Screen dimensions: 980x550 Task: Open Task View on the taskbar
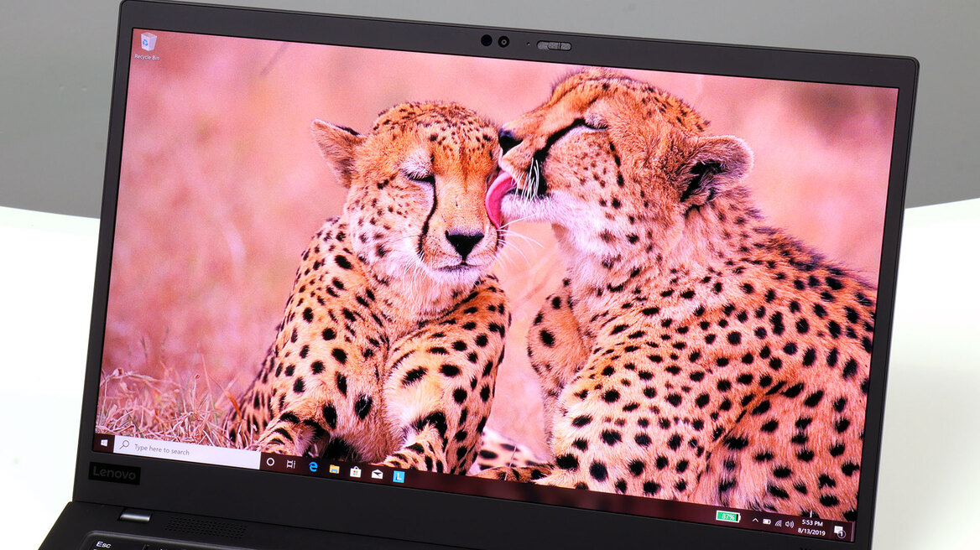pos(290,464)
